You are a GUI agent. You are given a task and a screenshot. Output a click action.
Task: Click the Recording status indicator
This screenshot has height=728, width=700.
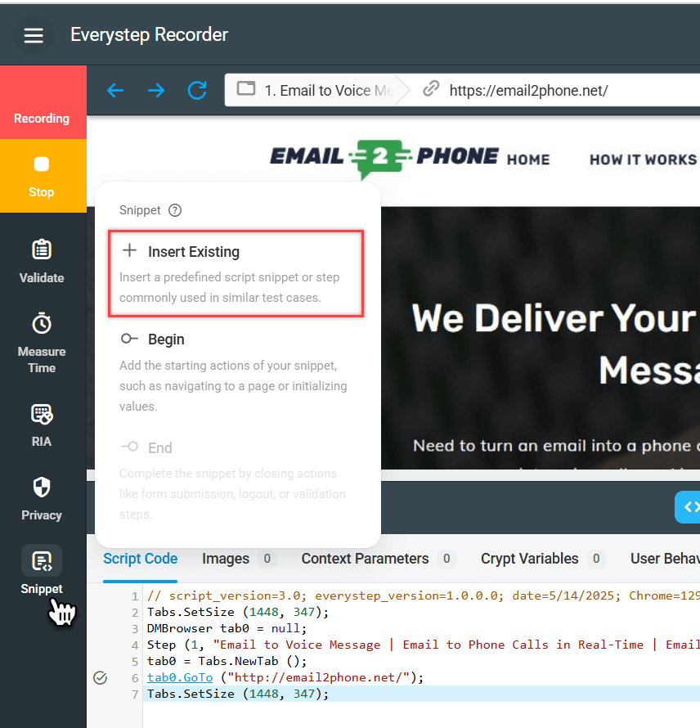click(43, 102)
